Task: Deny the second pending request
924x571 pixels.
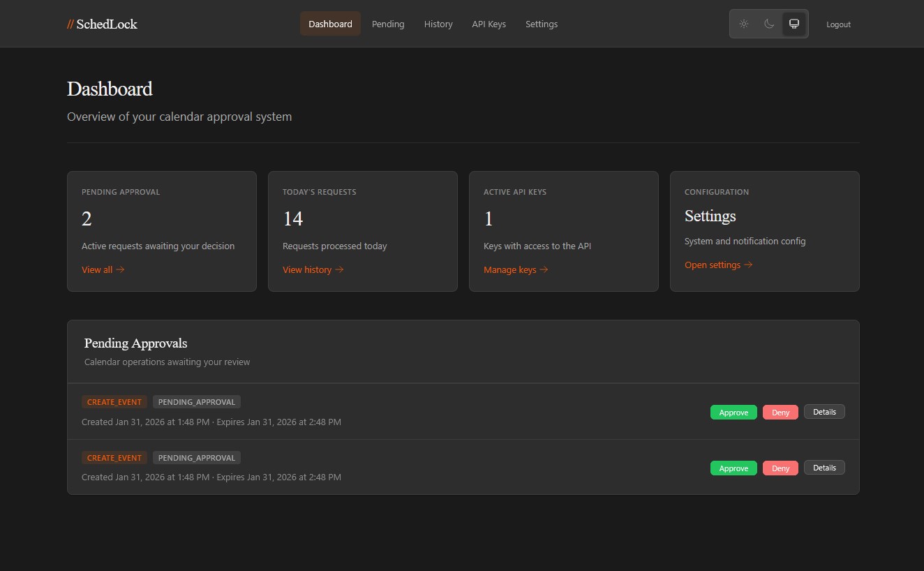Action: [x=780, y=468]
